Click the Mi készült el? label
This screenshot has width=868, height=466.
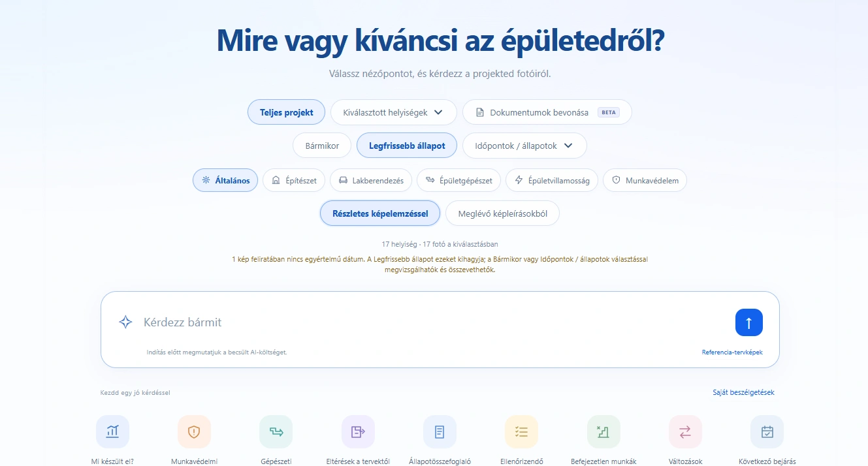(x=112, y=461)
